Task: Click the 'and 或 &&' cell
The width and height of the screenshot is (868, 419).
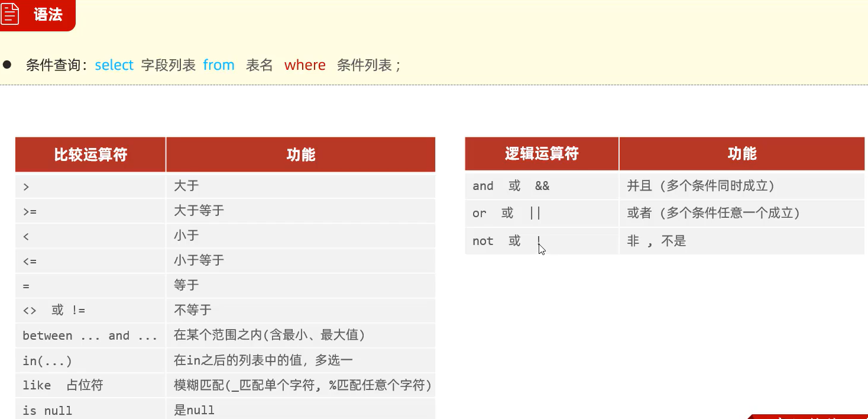Action: (x=511, y=186)
